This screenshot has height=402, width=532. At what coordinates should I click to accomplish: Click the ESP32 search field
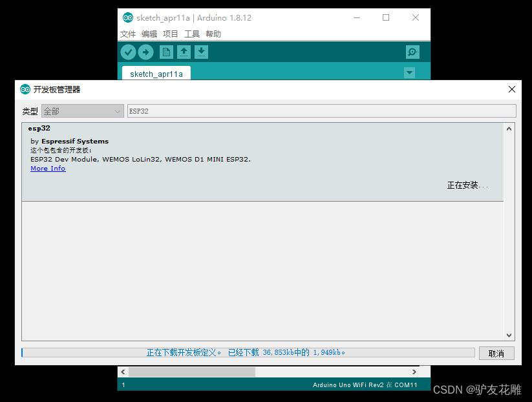coord(322,111)
